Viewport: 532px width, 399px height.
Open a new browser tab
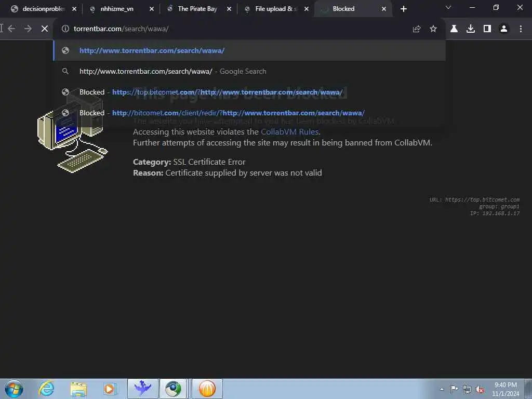pos(403,9)
